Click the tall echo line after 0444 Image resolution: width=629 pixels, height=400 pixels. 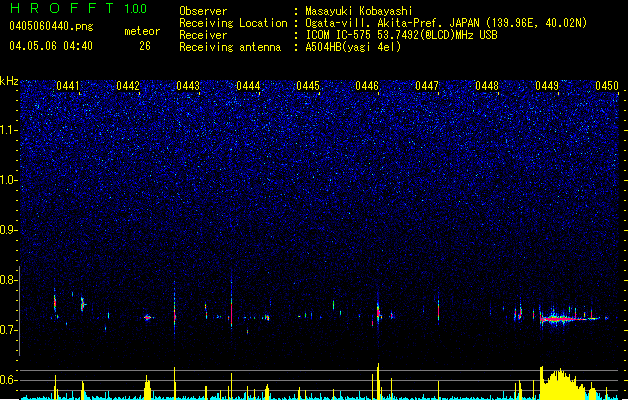click(231, 305)
